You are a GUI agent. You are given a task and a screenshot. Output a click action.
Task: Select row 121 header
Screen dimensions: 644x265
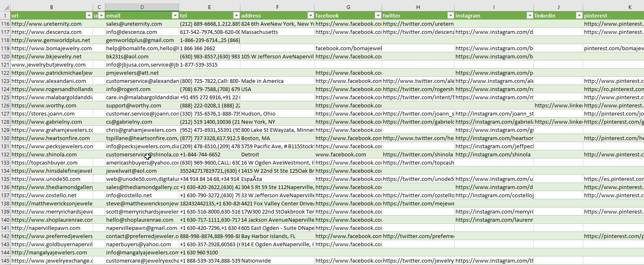(x=5, y=65)
